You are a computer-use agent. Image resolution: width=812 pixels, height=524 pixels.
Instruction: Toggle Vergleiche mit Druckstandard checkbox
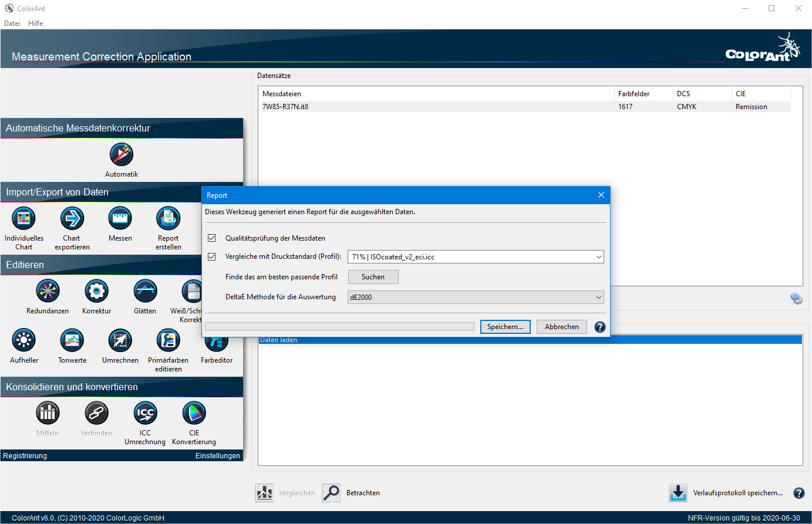tap(212, 256)
